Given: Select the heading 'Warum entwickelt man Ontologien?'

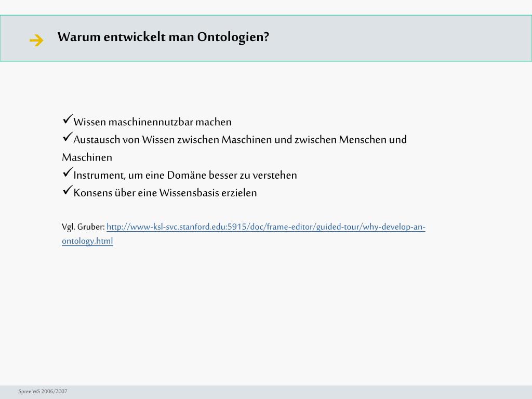Looking at the screenshot, I should (163, 37).
